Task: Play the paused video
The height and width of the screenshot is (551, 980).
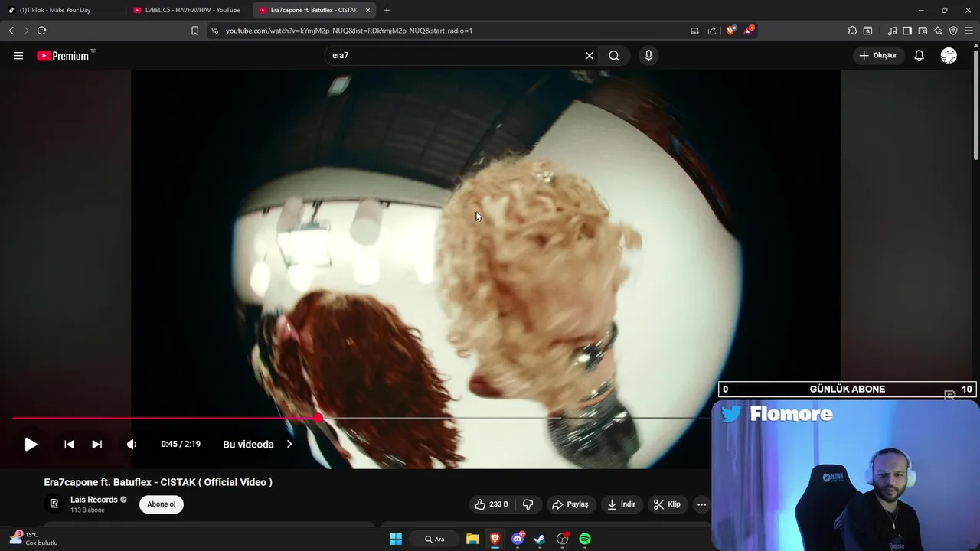Action: coord(31,444)
